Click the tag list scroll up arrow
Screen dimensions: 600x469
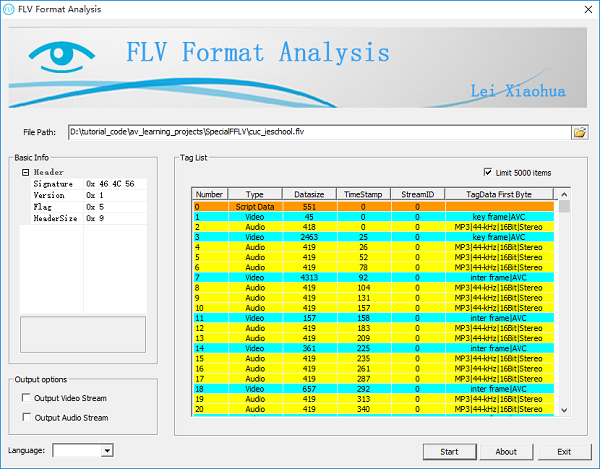coord(564,194)
